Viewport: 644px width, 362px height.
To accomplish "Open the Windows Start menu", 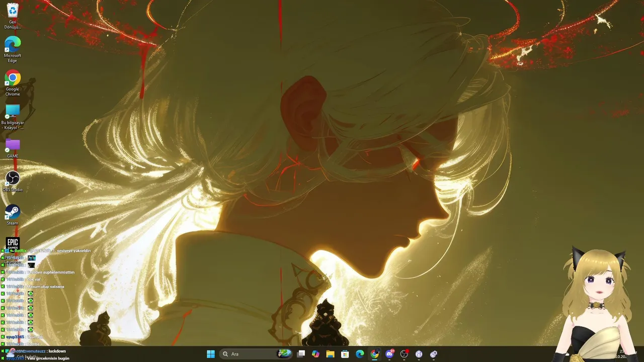I will [211, 354].
